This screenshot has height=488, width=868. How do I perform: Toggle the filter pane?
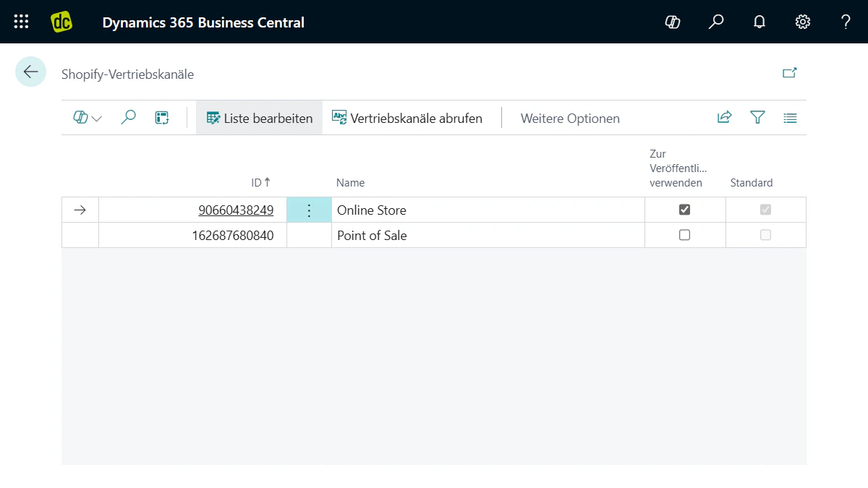pyautogui.click(x=757, y=118)
